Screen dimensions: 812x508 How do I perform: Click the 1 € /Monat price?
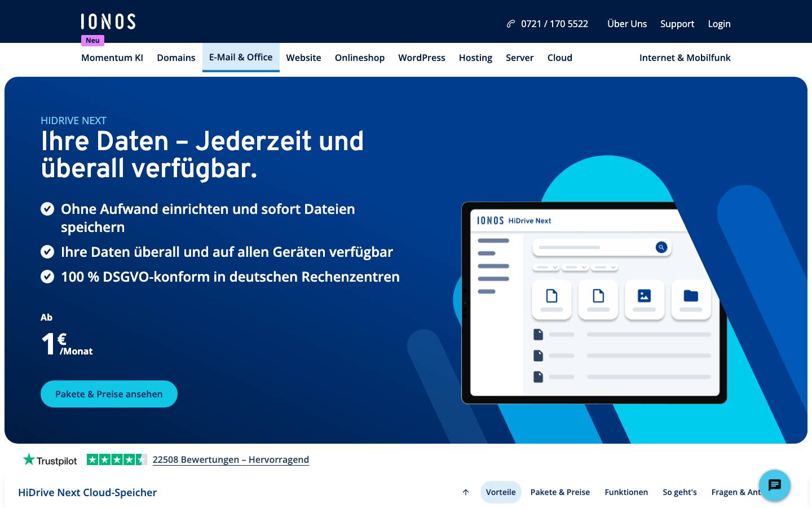click(67, 344)
